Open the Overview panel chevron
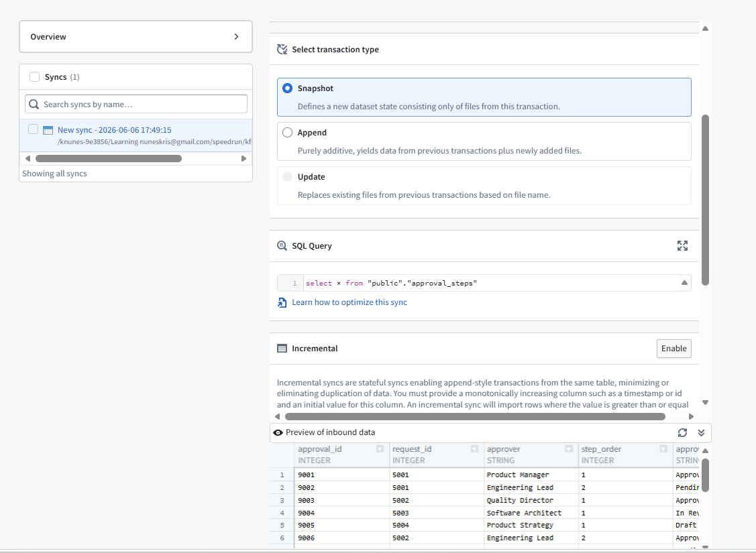 (x=236, y=37)
